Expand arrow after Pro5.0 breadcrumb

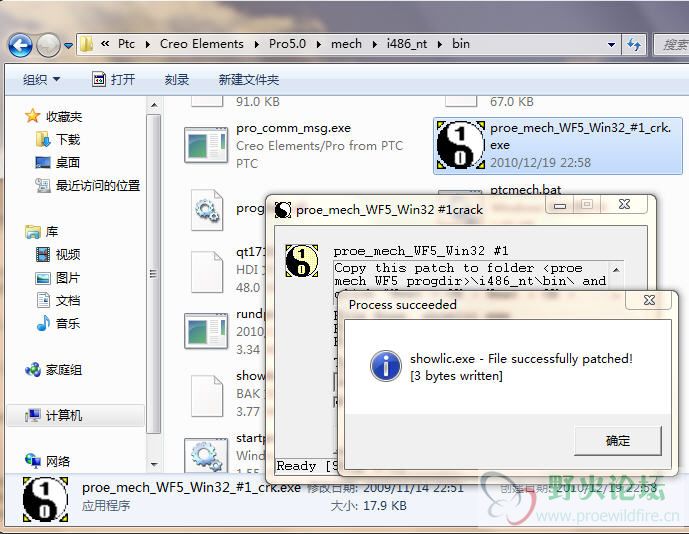tap(319, 44)
